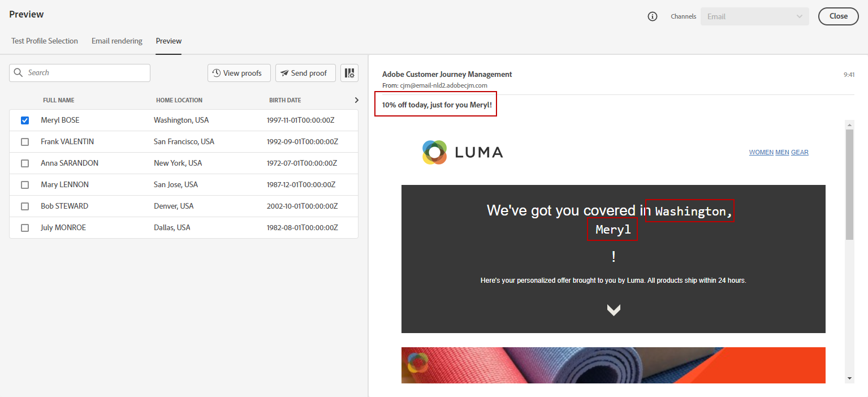Toggle checkbox for Meryl BOSE
Viewport: 868px width, 397px height.
click(25, 120)
